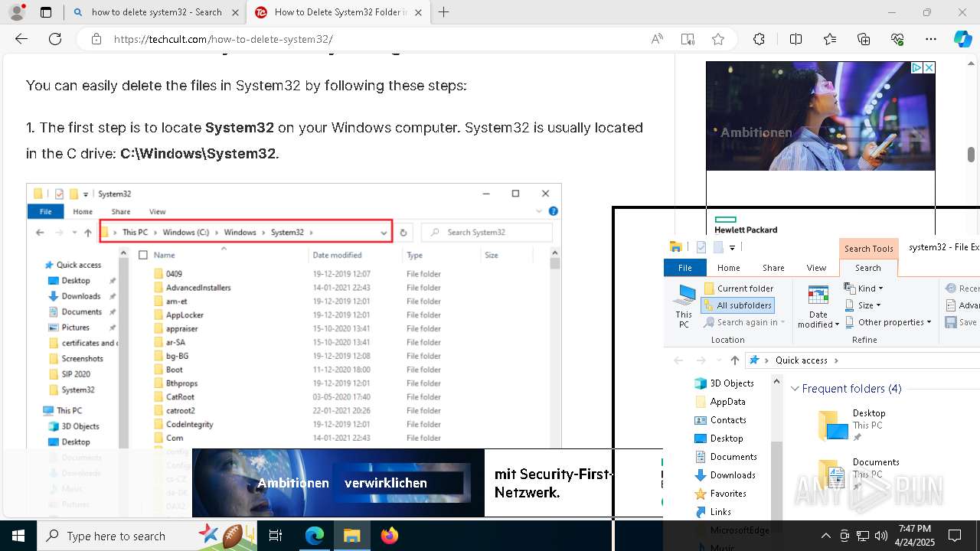Toggle Current folder search scope
The image size is (980, 551).
(739, 289)
